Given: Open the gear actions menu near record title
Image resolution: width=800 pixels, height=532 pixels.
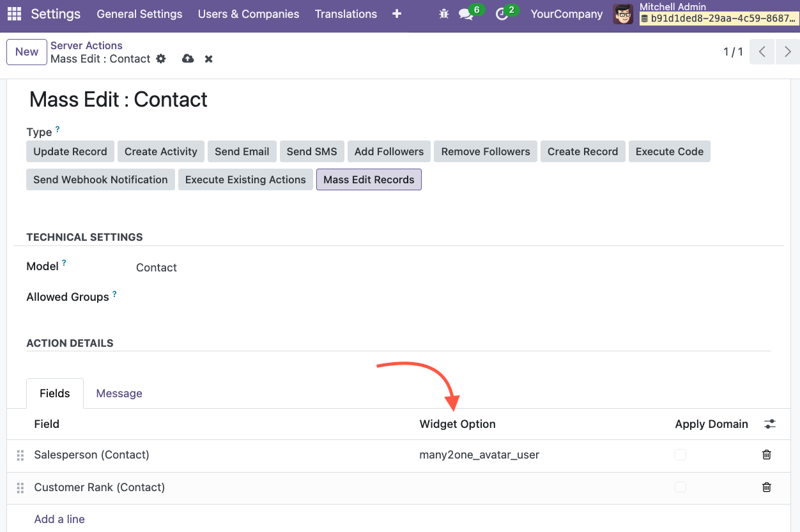Looking at the screenshot, I should (x=161, y=59).
